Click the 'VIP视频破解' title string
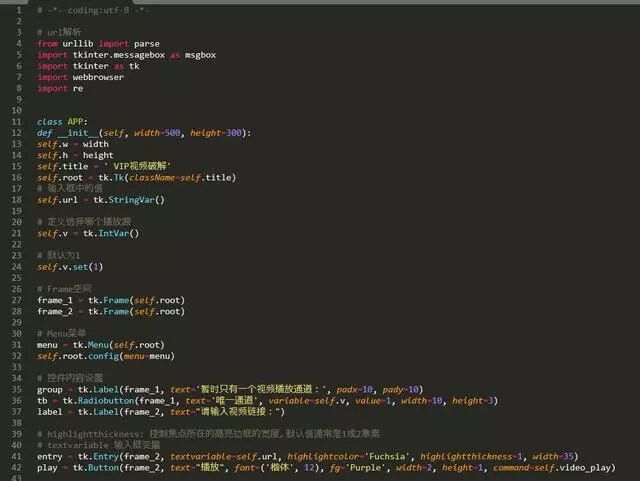The height and width of the screenshot is (481, 640). (x=137, y=166)
